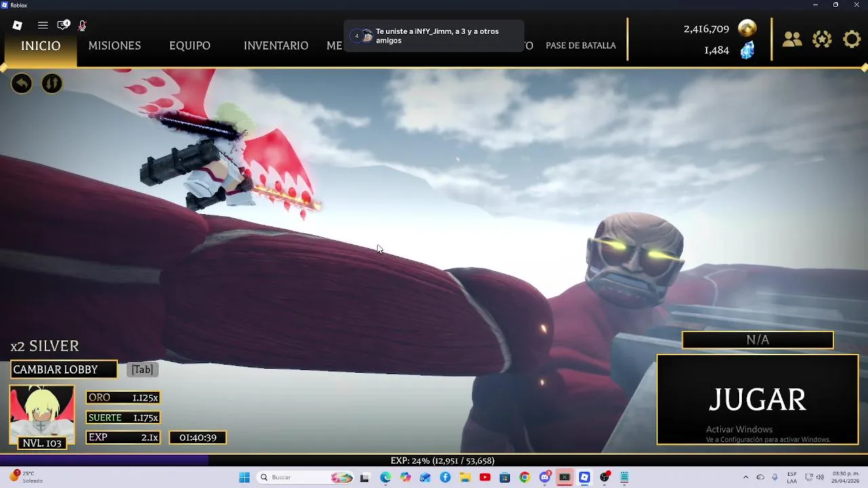Click the friend-joined notification popup
This screenshot has height=488, width=868.
(x=434, y=36)
